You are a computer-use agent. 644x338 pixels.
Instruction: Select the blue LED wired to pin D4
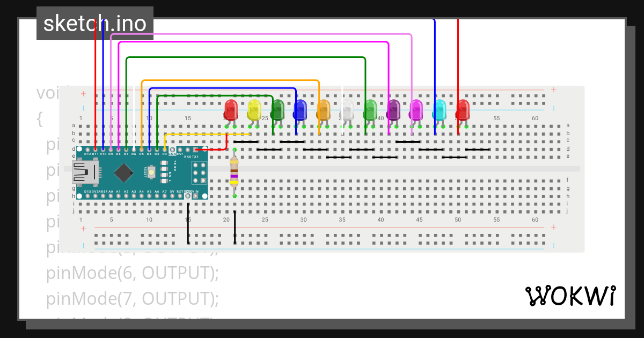tap(301, 110)
